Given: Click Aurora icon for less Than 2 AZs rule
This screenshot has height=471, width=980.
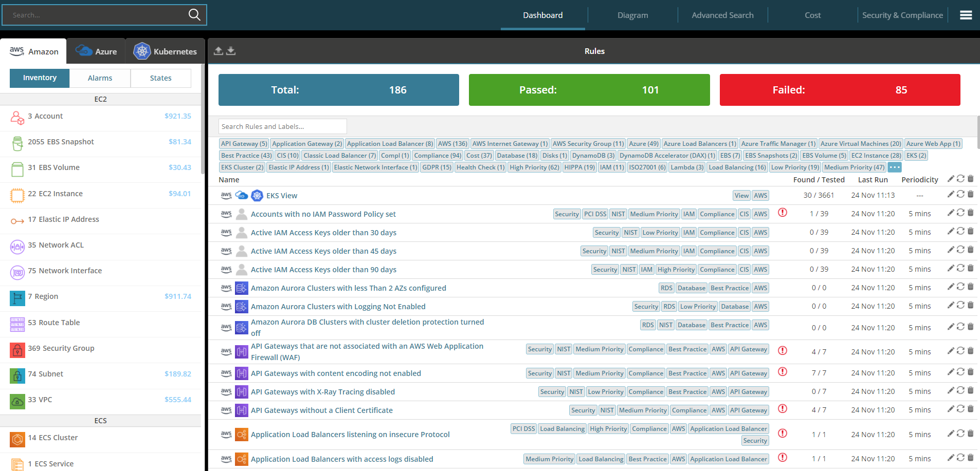Looking at the screenshot, I should point(242,288).
